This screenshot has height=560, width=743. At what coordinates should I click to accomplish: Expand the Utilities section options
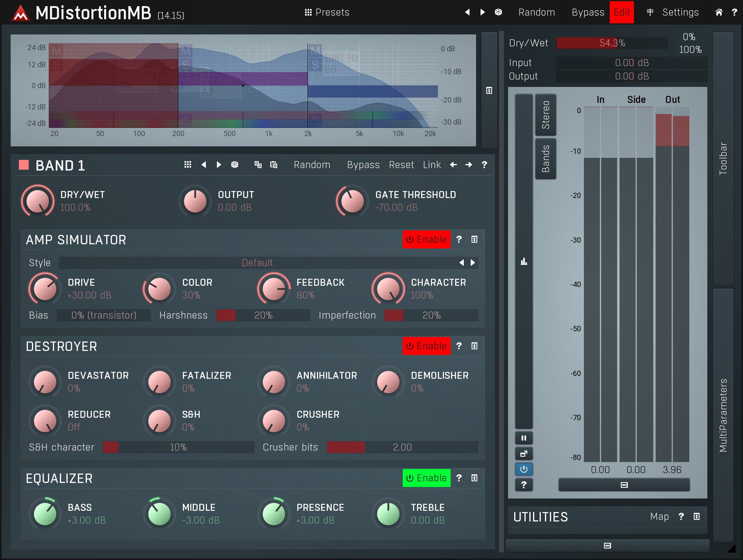(696, 517)
